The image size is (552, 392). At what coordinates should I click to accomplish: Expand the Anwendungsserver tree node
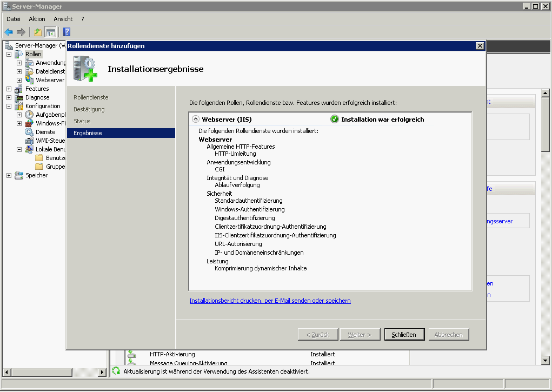point(19,63)
